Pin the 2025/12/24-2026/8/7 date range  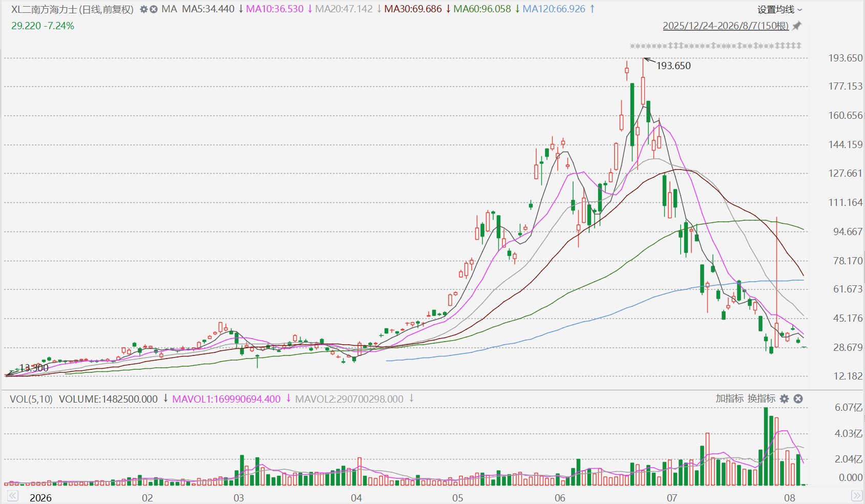coord(797,26)
